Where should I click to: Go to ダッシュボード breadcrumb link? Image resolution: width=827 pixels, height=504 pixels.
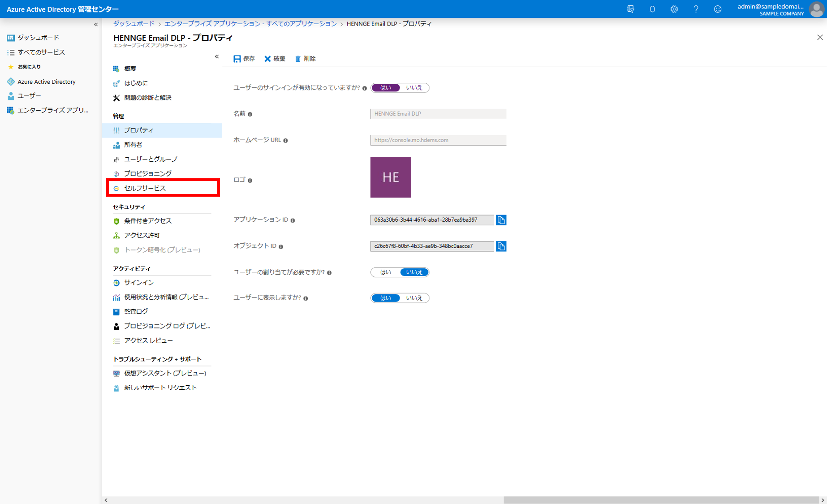point(134,24)
